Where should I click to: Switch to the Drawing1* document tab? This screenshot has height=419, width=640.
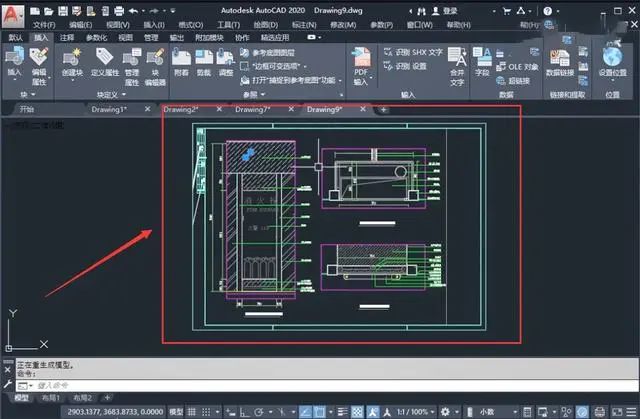(x=109, y=109)
